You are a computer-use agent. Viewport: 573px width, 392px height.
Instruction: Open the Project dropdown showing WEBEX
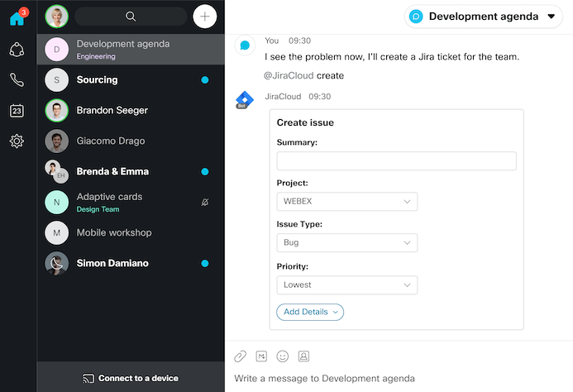click(347, 202)
